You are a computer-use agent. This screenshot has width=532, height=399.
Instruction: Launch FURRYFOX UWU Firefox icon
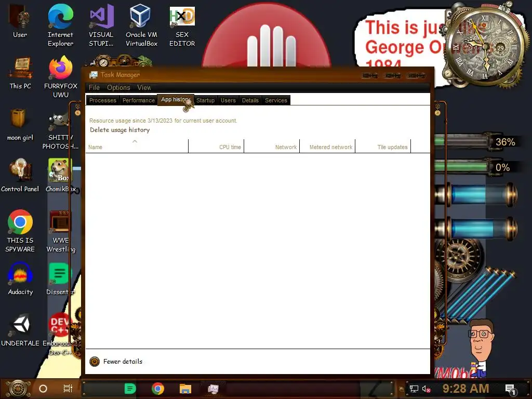[x=61, y=77]
